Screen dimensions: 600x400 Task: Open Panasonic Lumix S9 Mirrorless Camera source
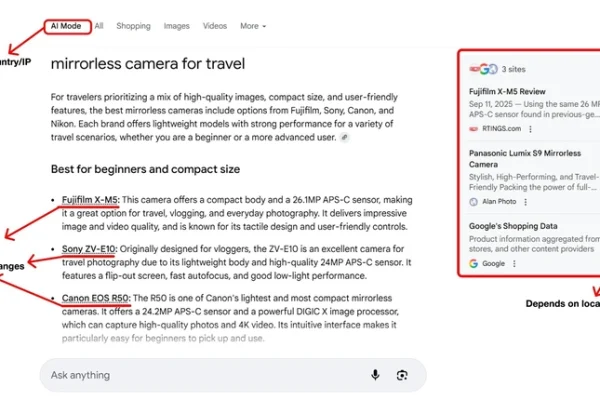click(525, 158)
